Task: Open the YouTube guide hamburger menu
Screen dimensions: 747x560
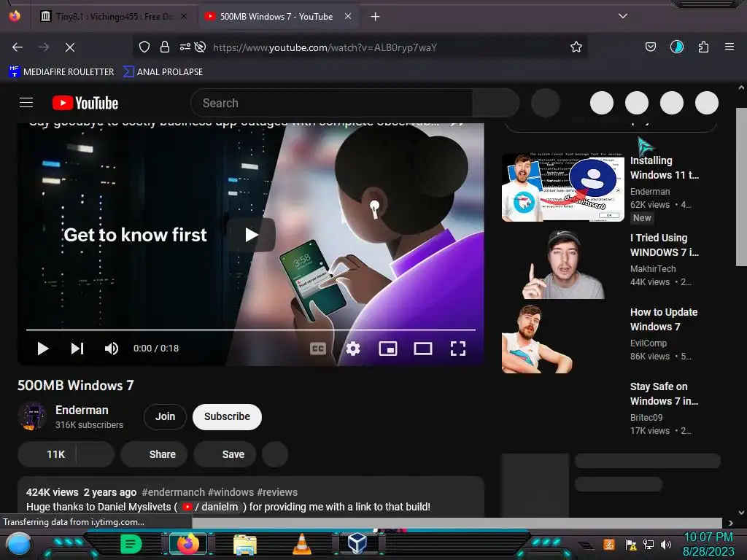Action: pyautogui.click(x=26, y=102)
